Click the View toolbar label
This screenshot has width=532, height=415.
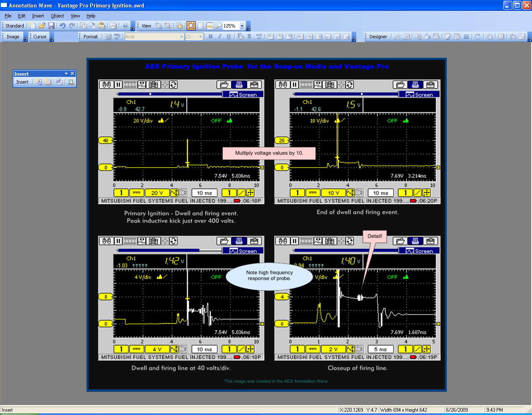(146, 26)
